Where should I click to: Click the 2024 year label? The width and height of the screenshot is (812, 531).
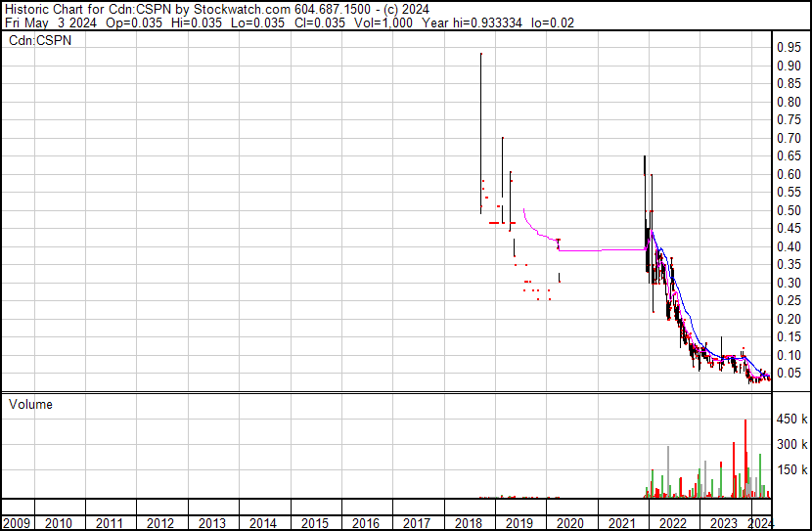pyautogui.click(x=760, y=523)
